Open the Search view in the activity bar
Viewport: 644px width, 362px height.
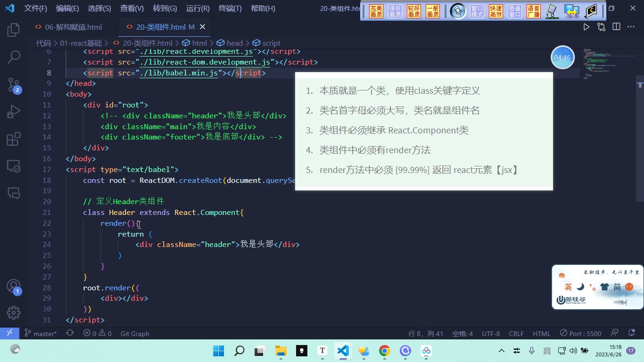click(x=14, y=57)
